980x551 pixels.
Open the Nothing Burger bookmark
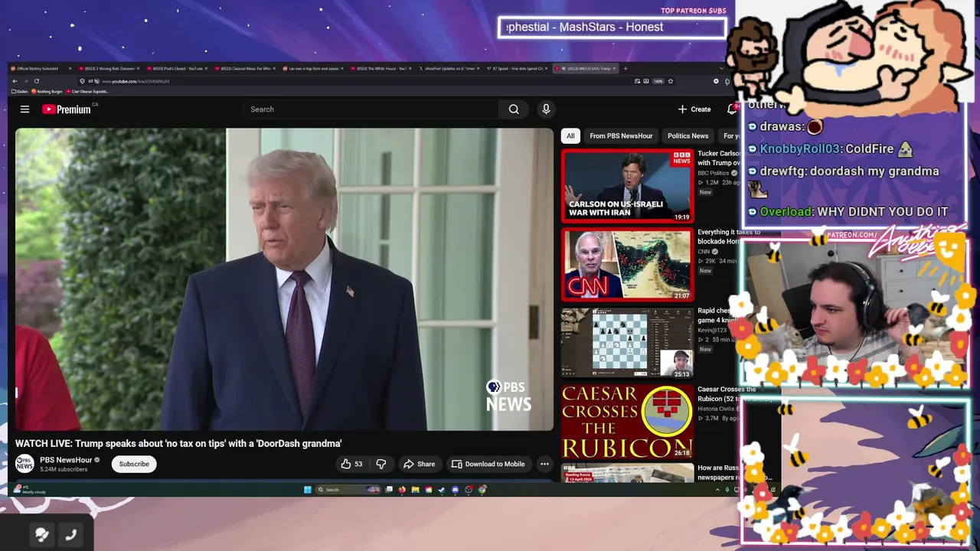click(x=47, y=91)
